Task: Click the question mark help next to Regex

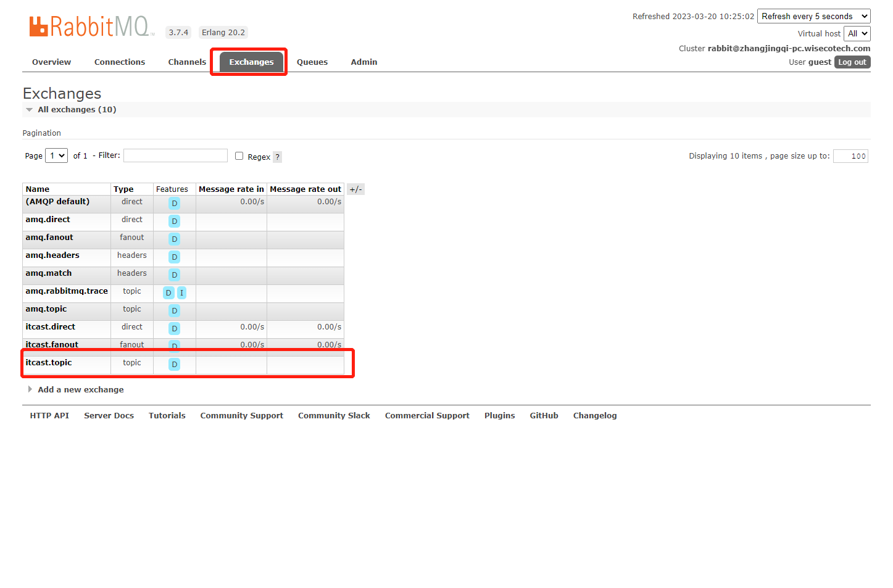Action: click(x=278, y=157)
